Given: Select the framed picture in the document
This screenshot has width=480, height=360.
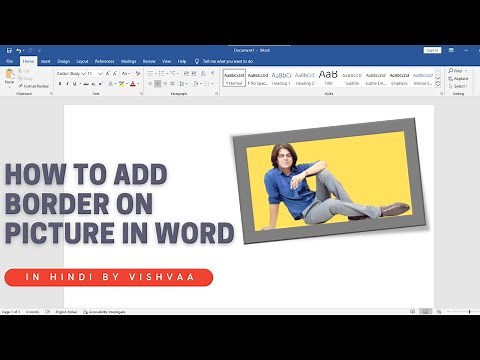Looking at the screenshot, I should 329,181.
